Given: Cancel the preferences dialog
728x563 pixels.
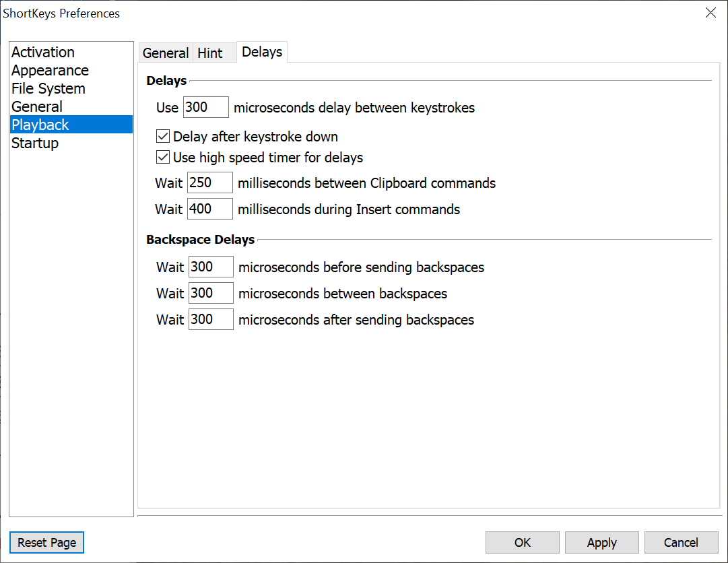Looking at the screenshot, I should [x=681, y=542].
